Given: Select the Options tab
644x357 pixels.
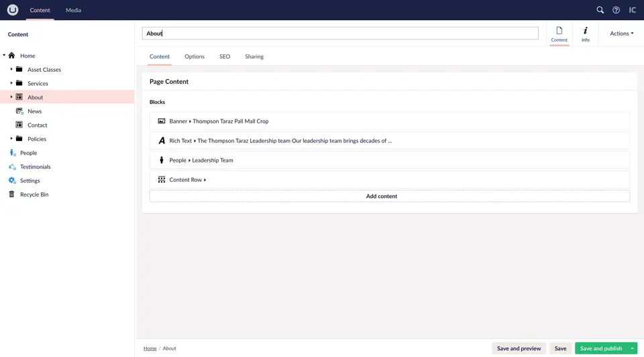Looking at the screenshot, I should click(195, 56).
